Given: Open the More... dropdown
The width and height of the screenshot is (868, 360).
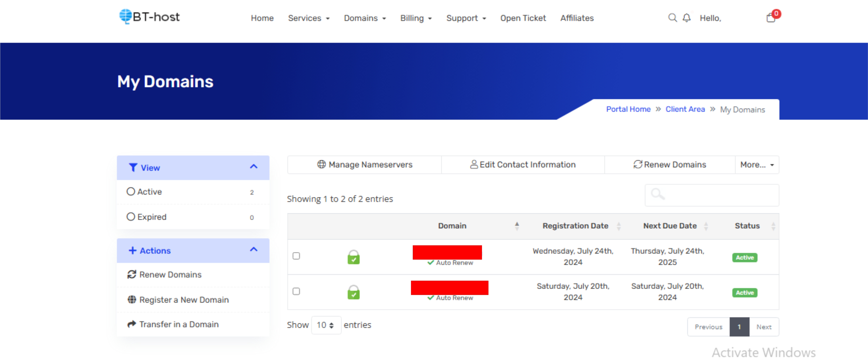Looking at the screenshot, I should pos(757,164).
